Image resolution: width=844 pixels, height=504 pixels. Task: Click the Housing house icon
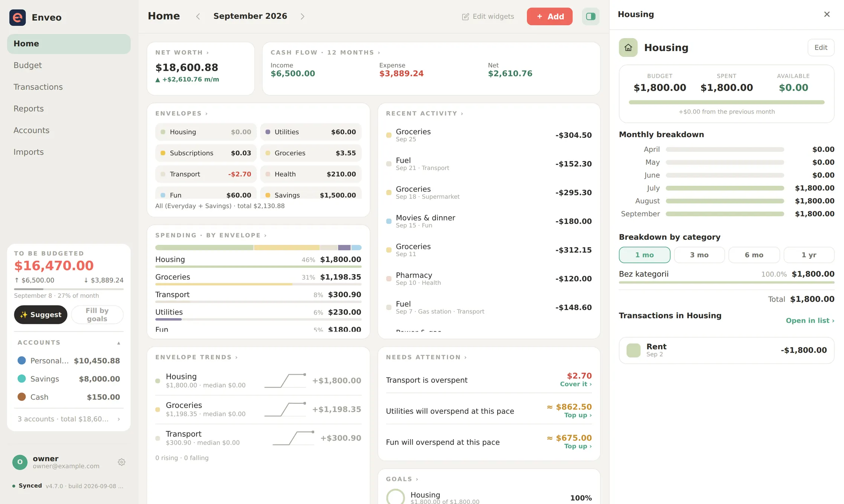[628, 47]
